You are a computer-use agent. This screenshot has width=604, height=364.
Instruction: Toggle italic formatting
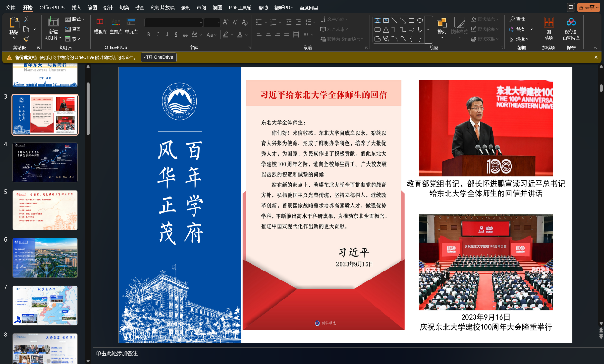coord(158,35)
